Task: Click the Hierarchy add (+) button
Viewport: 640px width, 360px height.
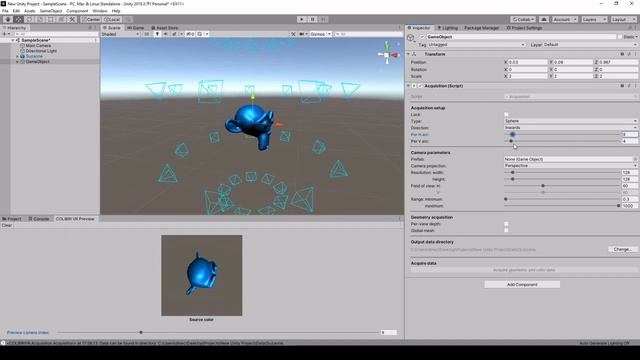Action: [x=5, y=34]
